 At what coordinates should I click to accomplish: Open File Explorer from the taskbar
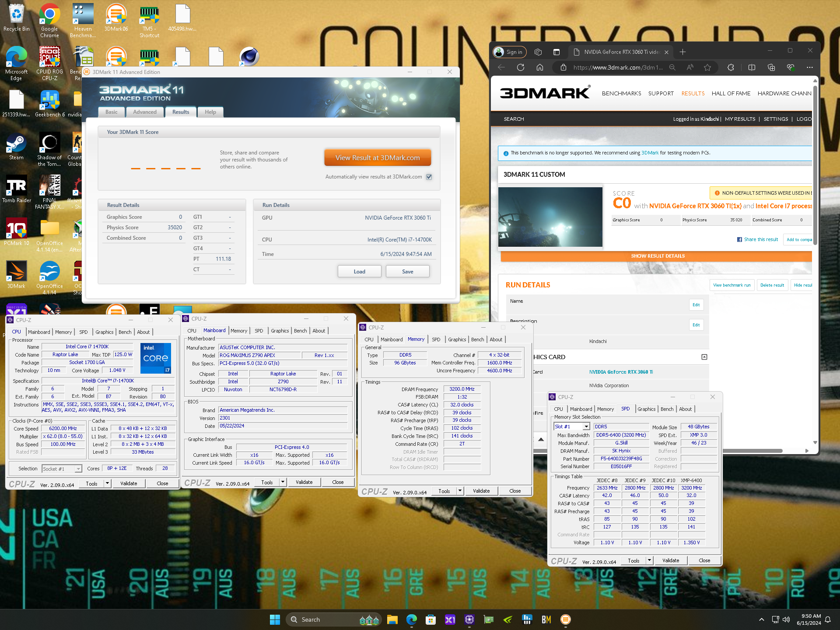[x=392, y=619]
